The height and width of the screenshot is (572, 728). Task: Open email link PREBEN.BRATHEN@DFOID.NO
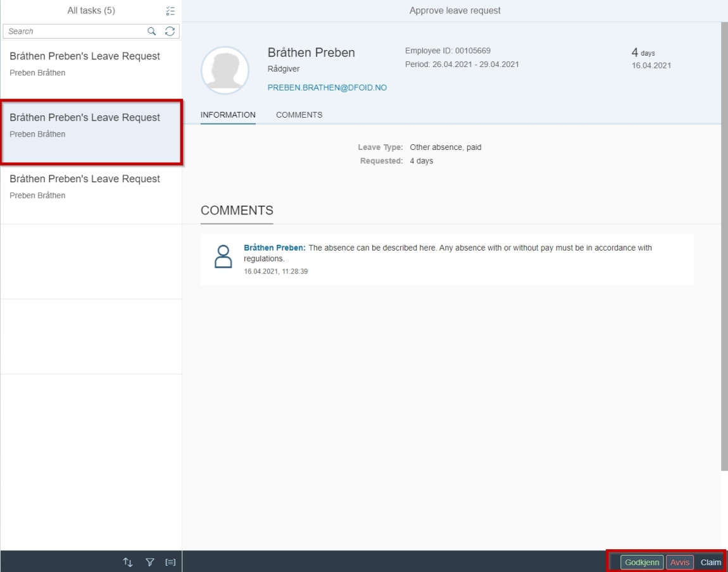tap(327, 88)
